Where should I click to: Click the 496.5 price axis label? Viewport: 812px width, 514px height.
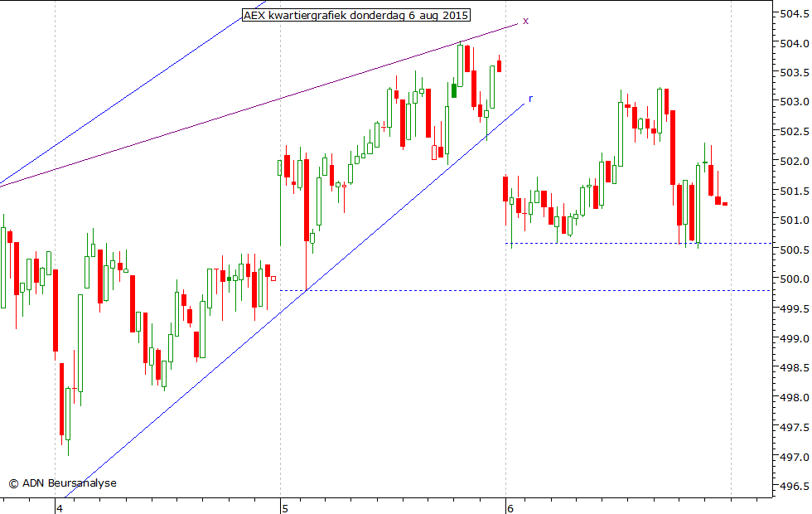794,487
